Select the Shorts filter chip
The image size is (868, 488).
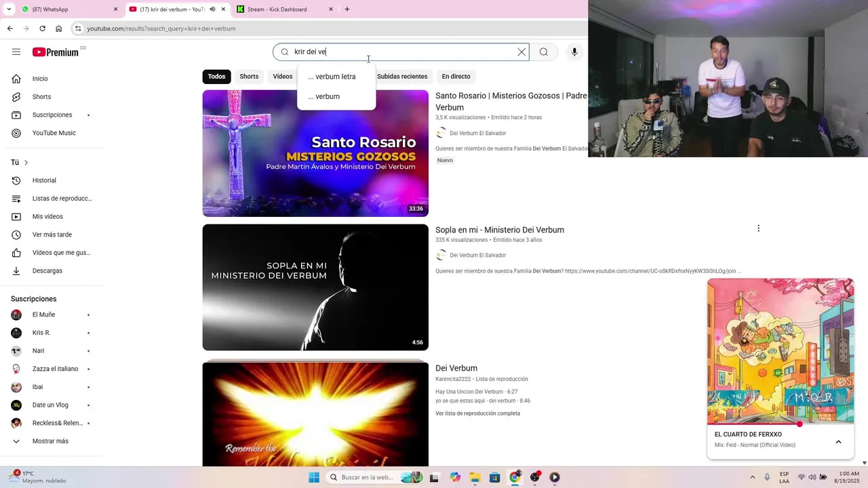[249, 77]
